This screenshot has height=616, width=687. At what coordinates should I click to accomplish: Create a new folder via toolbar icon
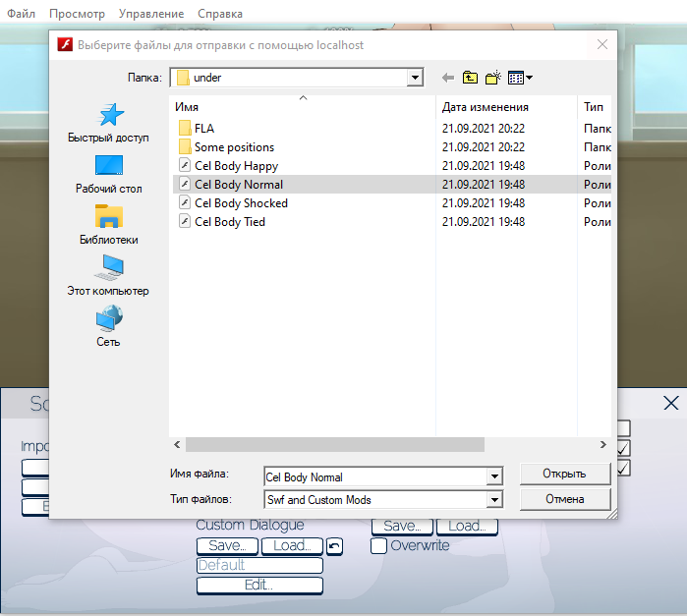pos(493,78)
